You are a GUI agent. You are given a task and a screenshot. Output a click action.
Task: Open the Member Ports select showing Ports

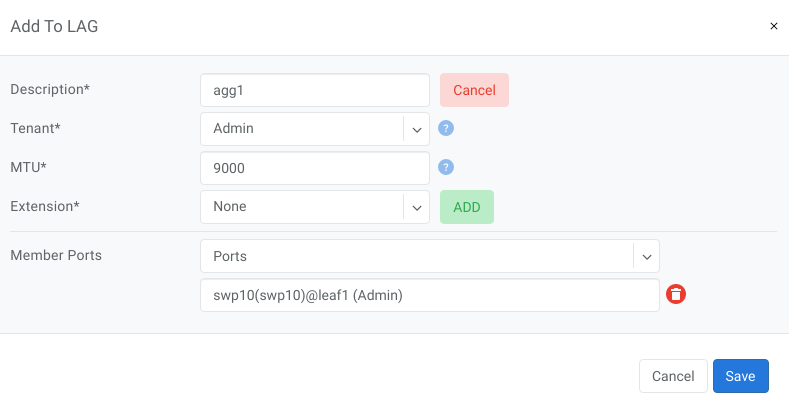[416, 256]
